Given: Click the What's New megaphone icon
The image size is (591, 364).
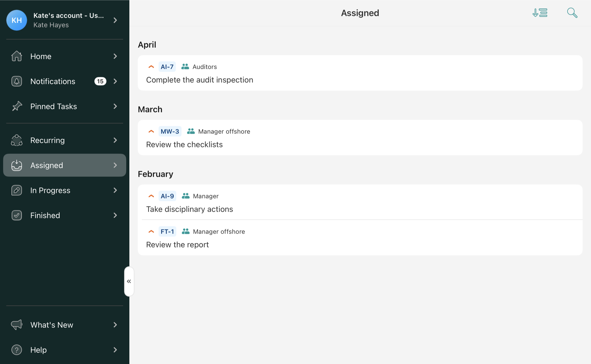Looking at the screenshot, I should click(17, 325).
